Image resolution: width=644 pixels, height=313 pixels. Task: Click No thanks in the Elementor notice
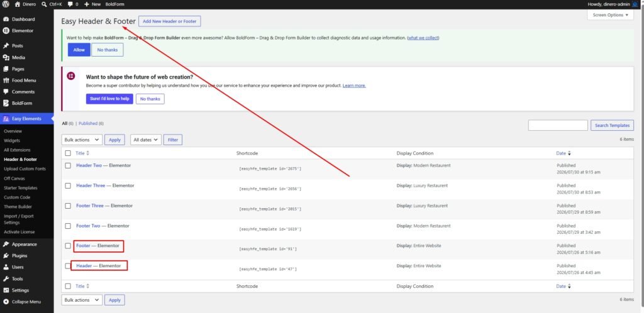pyautogui.click(x=150, y=99)
